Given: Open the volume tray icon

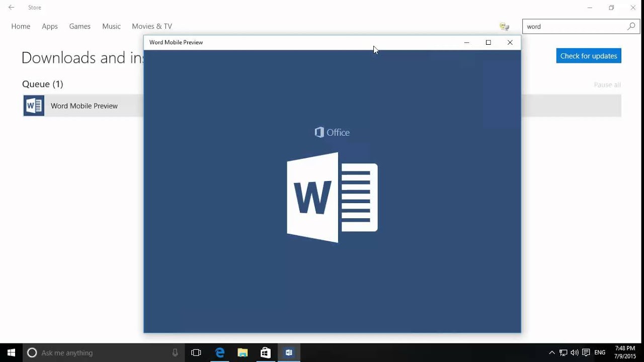Looking at the screenshot, I should pos(575,352).
